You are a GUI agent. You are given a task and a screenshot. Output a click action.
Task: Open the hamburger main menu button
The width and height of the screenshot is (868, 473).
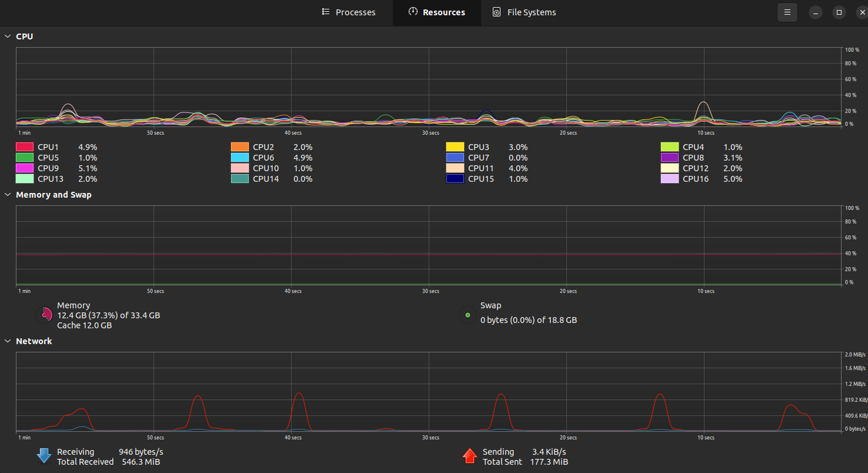point(787,12)
